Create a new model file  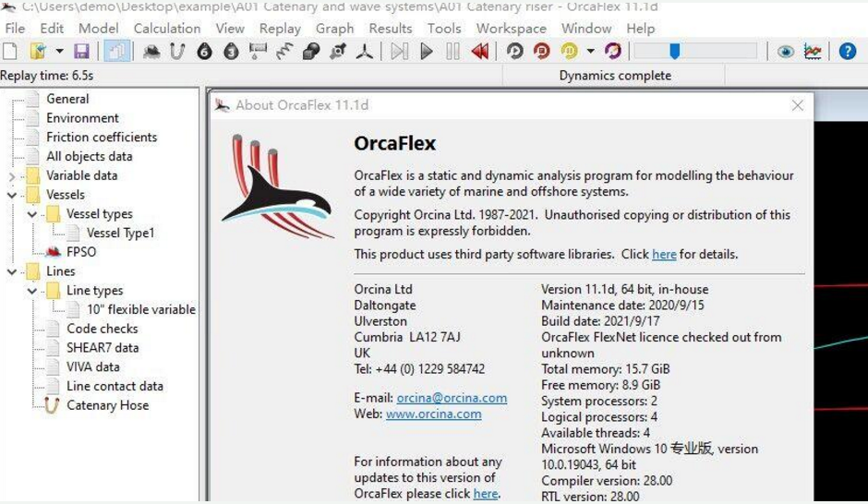[x=10, y=52]
